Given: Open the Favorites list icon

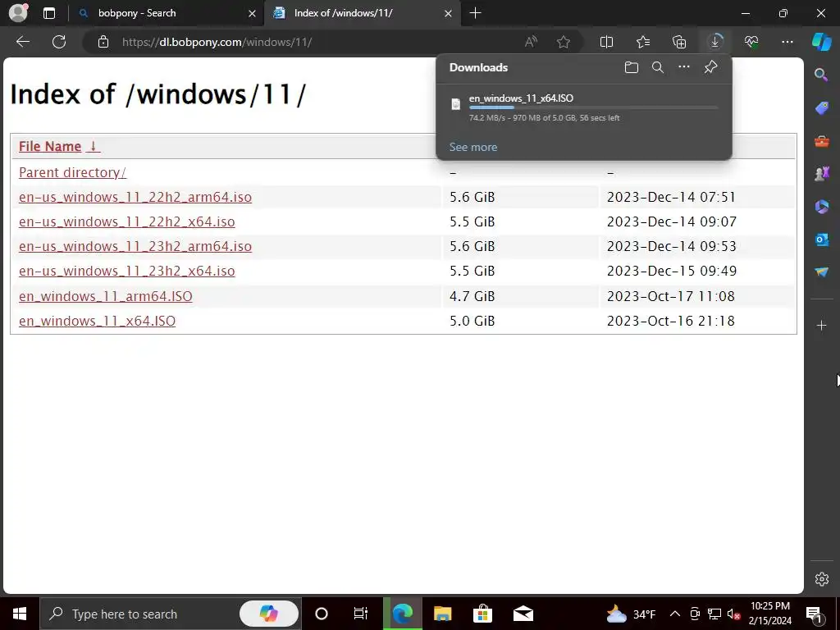Looking at the screenshot, I should 643,42.
